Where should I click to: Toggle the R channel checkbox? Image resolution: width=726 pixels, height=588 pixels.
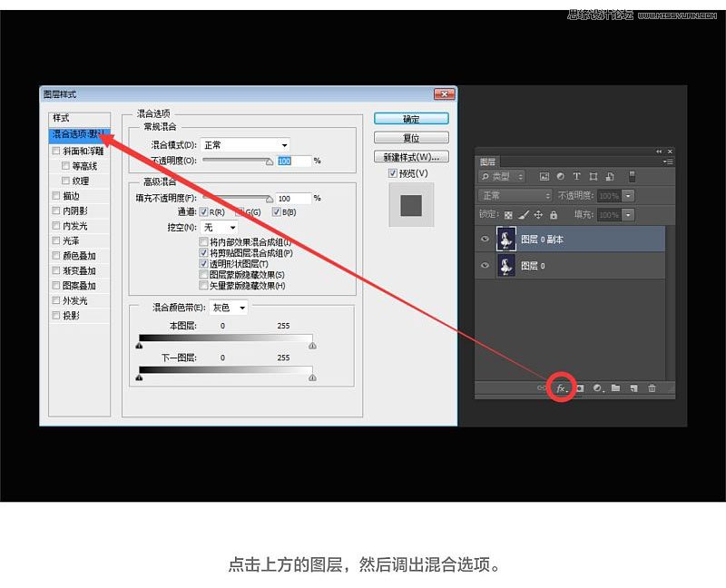click(x=203, y=212)
